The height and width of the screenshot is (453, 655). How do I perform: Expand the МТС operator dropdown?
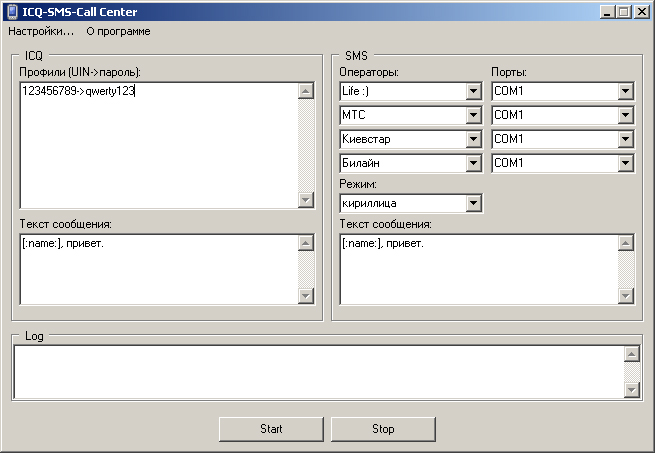pyautogui.click(x=473, y=115)
